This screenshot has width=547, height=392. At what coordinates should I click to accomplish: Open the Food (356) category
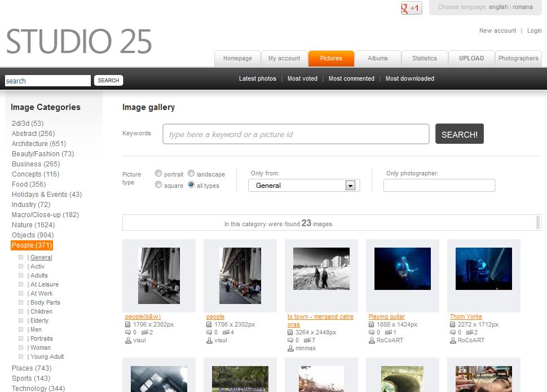(29, 184)
